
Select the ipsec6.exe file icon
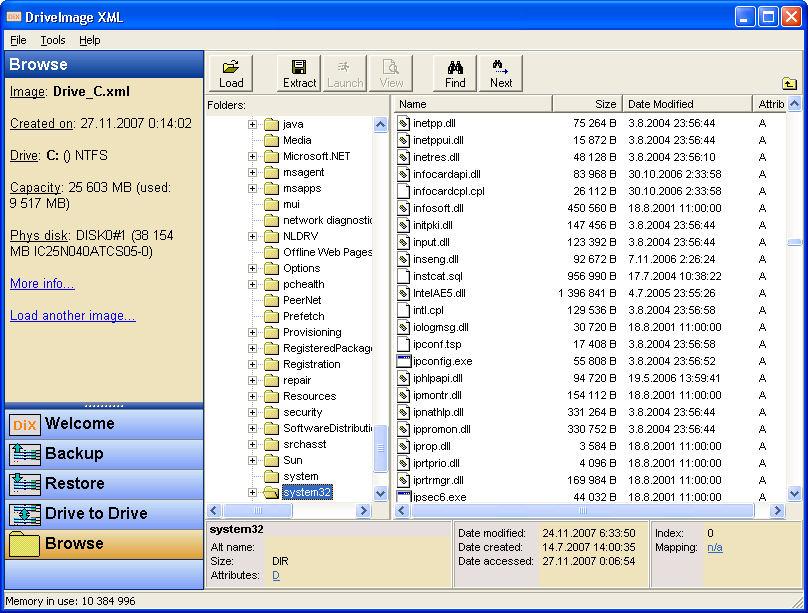coord(403,497)
